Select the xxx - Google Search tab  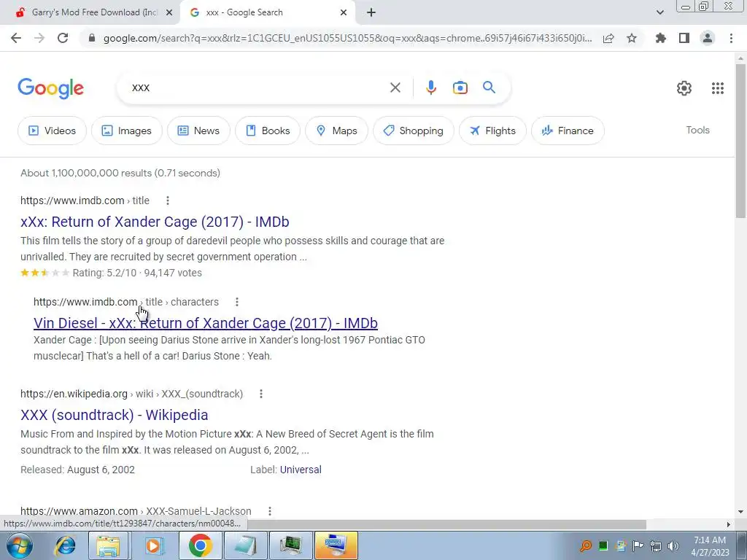pyautogui.click(x=267, y=12)
